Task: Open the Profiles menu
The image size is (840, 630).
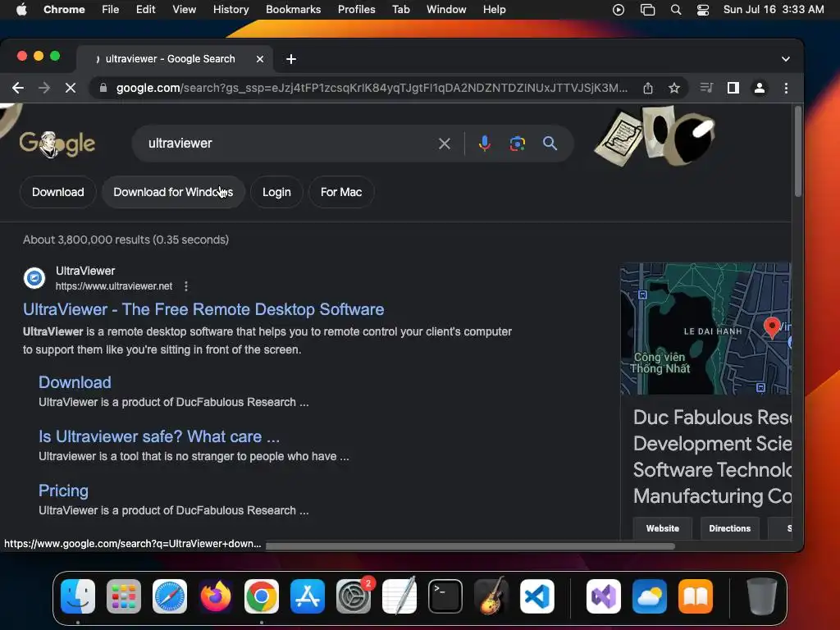Action: point(356,10)
